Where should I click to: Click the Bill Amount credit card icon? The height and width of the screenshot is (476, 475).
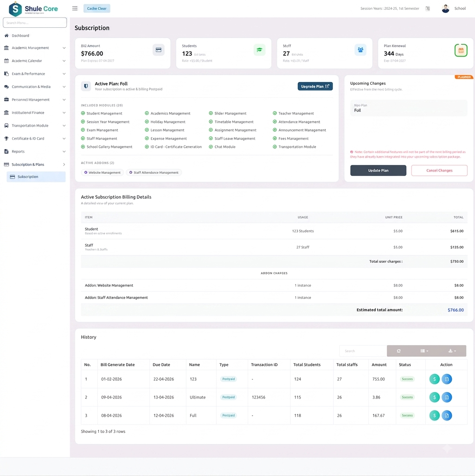(159, 50)
